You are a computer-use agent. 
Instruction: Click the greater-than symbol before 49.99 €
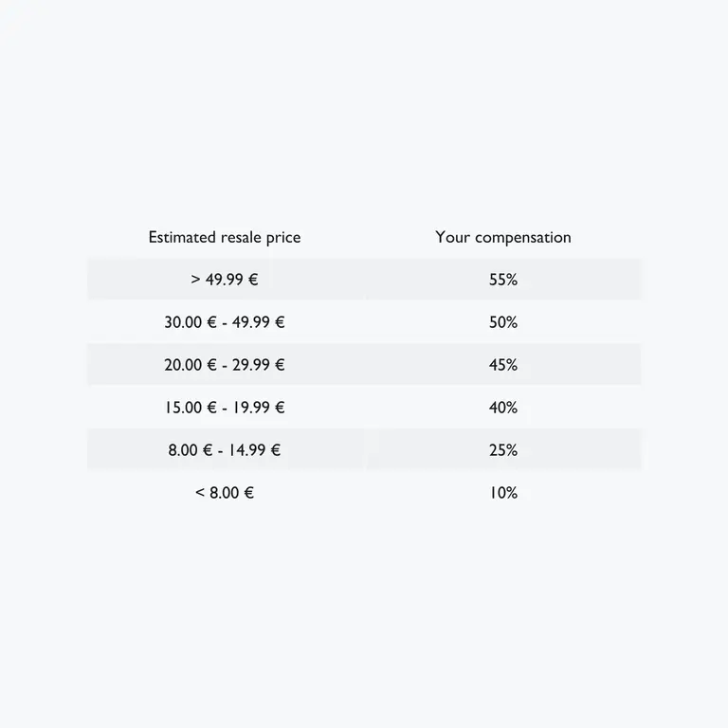[x=195, y=280]
